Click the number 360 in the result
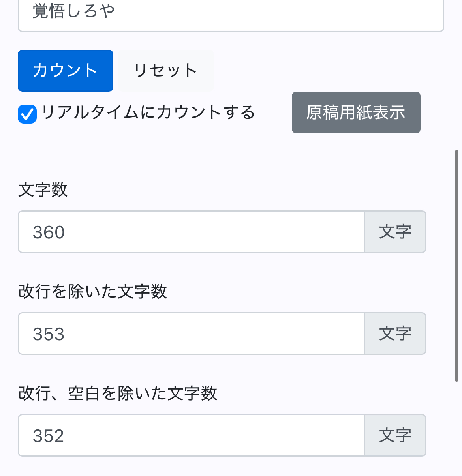The width and height of the screenshot is (462, 476). click(49, 232)
